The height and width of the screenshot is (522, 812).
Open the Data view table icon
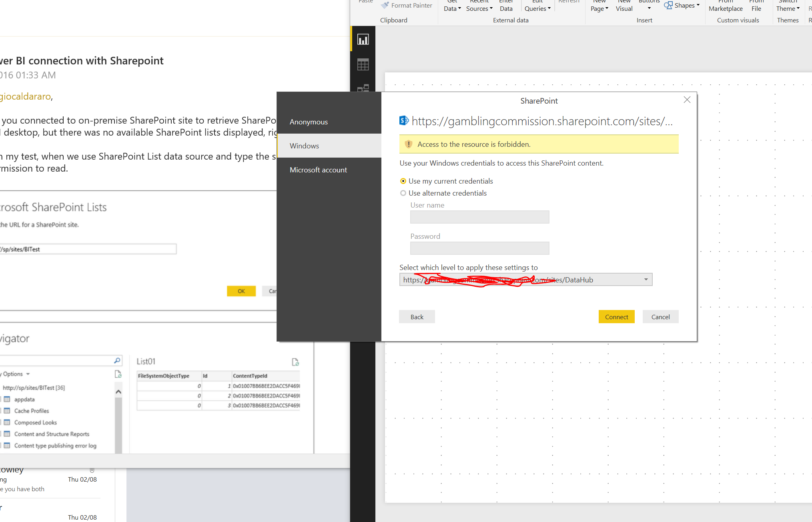[x=363, y=64]
